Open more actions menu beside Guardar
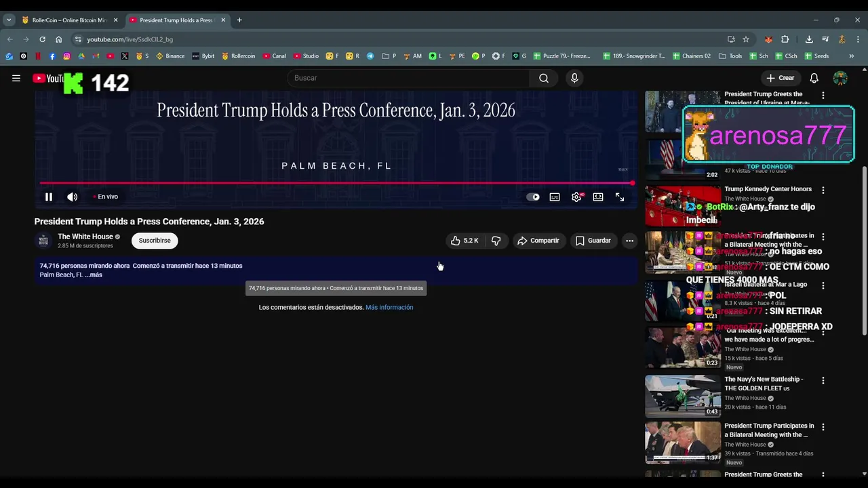This screenshot has width=868, height=488. click(x=629, y=241)
